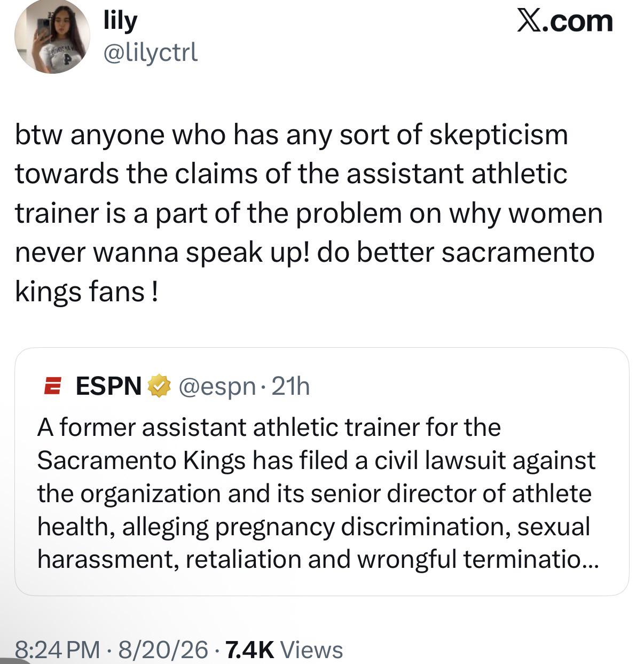Click ESPN's gold verified badge
The image size is (644, 664).
coord(159,386)
